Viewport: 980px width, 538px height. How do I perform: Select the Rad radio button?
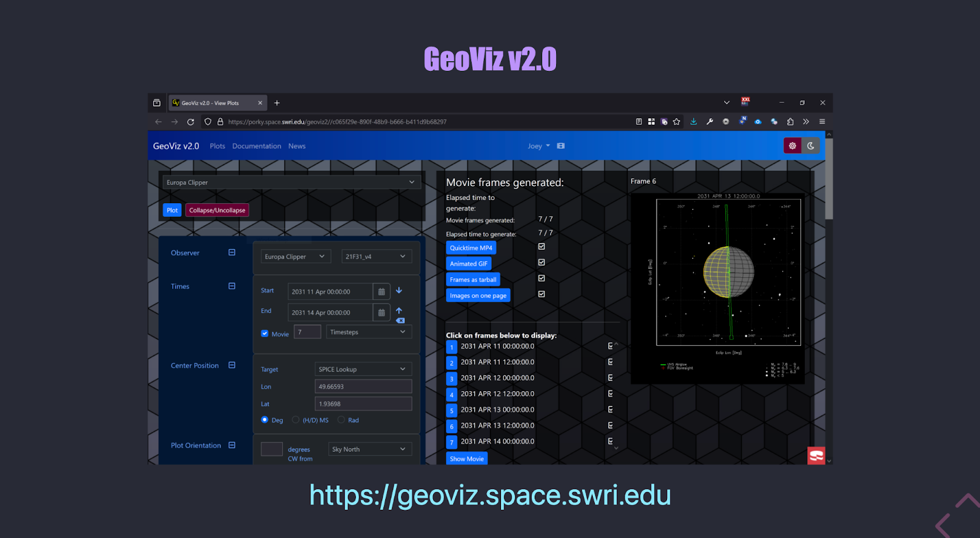tap(341, 420)
